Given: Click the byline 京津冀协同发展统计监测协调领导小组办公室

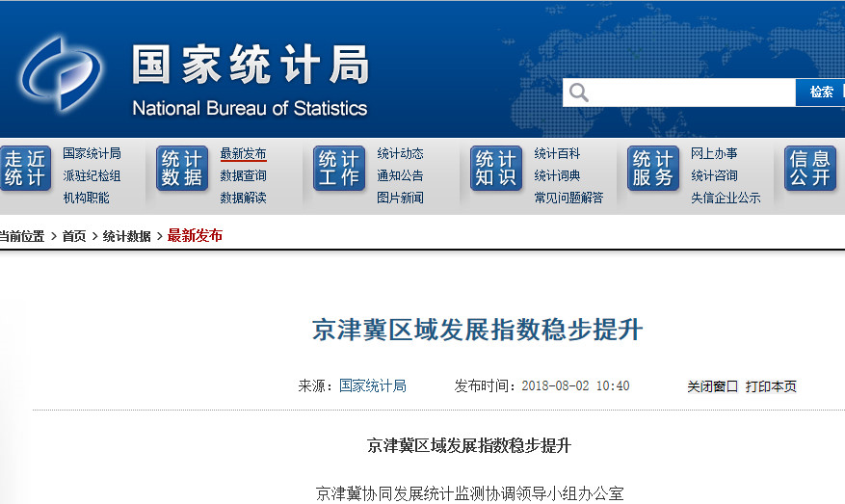Looking at the screenshot, I should (469, 493).
